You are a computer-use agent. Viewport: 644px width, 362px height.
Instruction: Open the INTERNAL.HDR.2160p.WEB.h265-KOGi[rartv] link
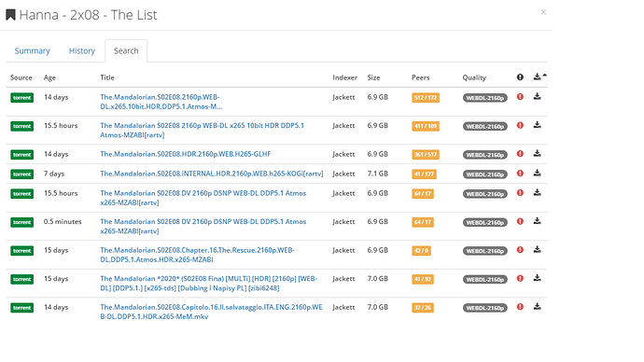(x=212, y=174)
